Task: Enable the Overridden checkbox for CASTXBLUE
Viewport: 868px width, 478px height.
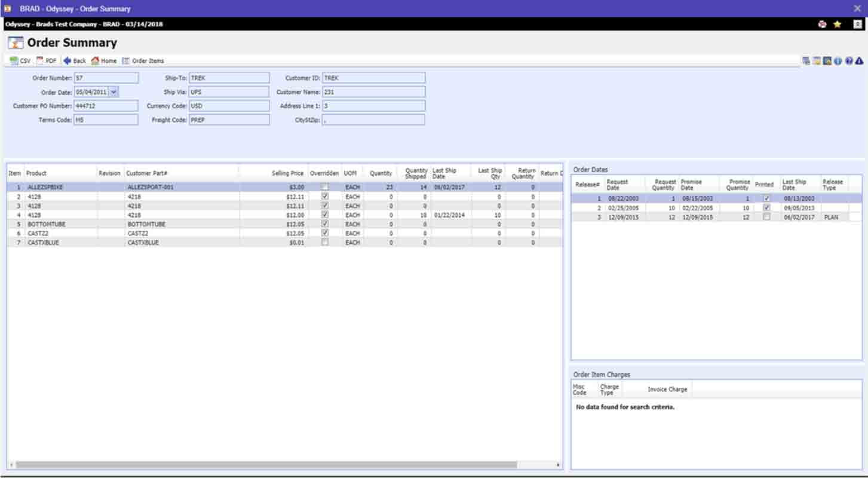Action: point(324,242)
